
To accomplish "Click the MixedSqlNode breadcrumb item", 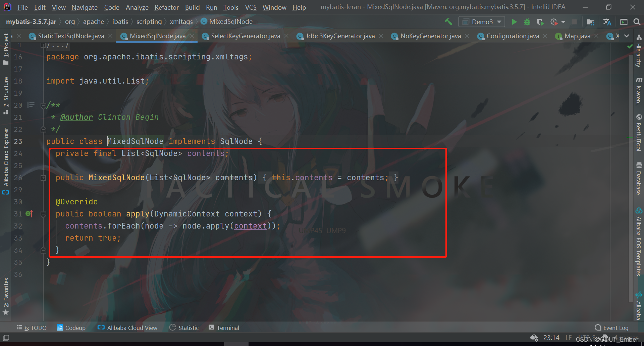I will pyautogui.click(x=227, y=21).
